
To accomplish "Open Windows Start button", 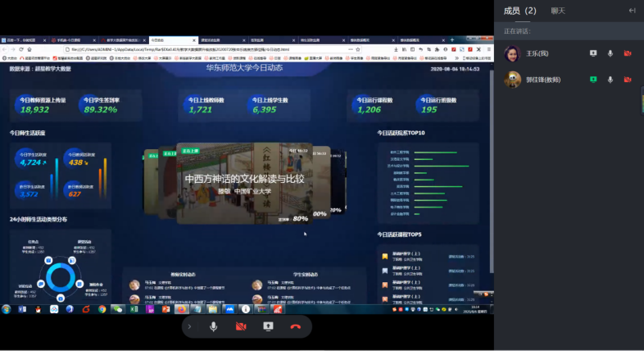I will (7, 309).
